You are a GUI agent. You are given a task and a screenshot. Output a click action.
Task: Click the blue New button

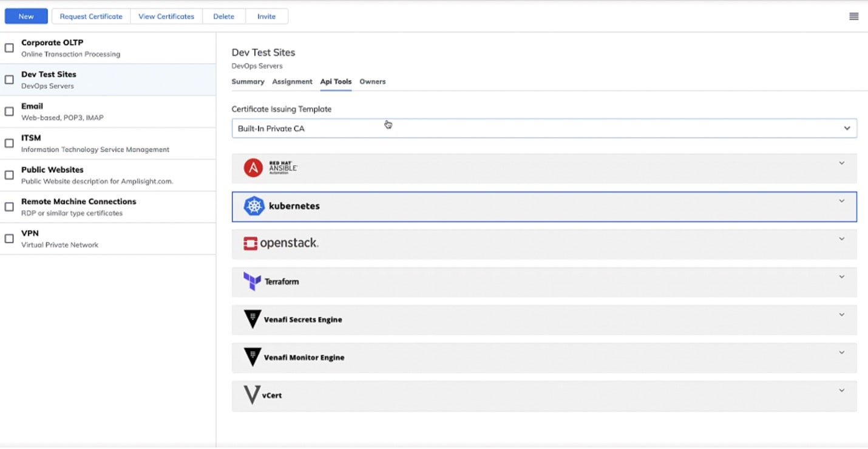pyautogui.click(x=26, y=16)
